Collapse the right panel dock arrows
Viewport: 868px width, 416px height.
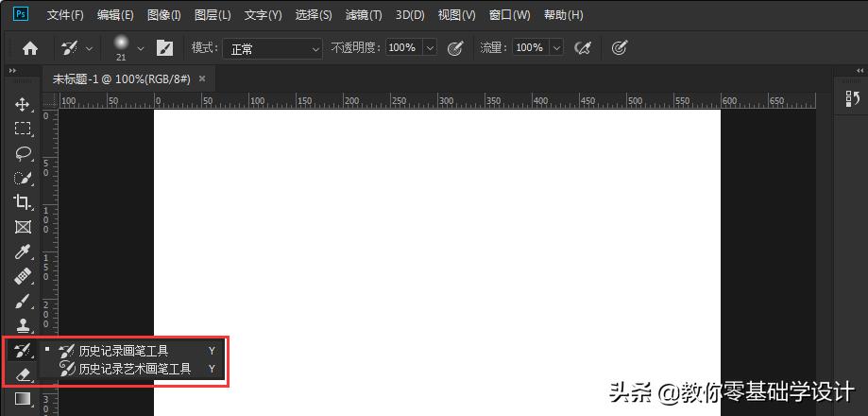click(x=859, y=71)
